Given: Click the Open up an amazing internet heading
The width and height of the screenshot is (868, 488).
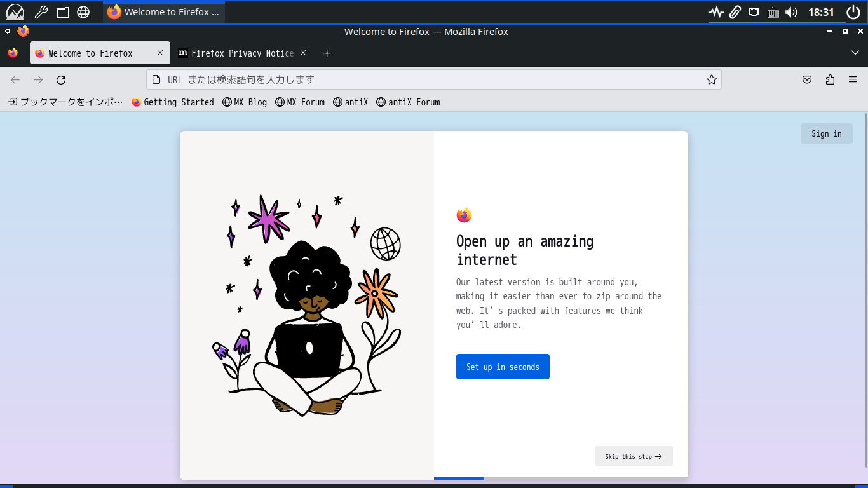Looking at the screenshot, I should tap(525, 250).
